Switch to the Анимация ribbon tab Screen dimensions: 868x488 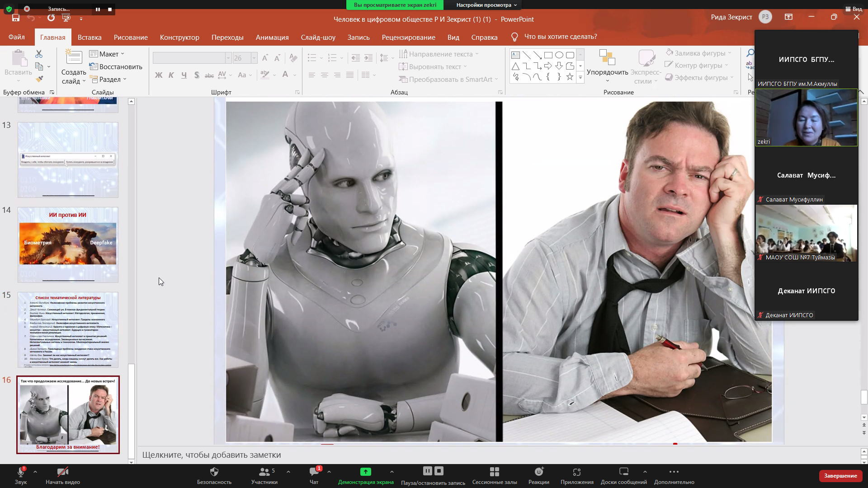272,37
